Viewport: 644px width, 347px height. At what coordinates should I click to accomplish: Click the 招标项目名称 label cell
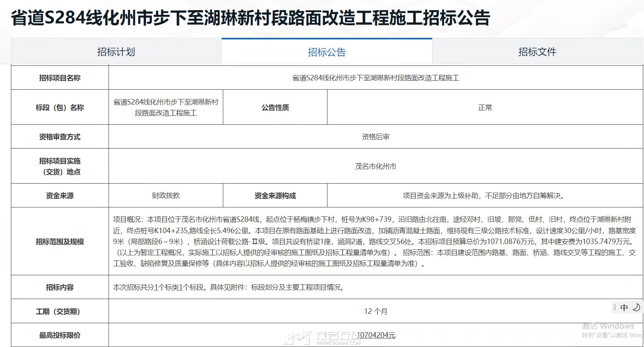coord(60,78)
